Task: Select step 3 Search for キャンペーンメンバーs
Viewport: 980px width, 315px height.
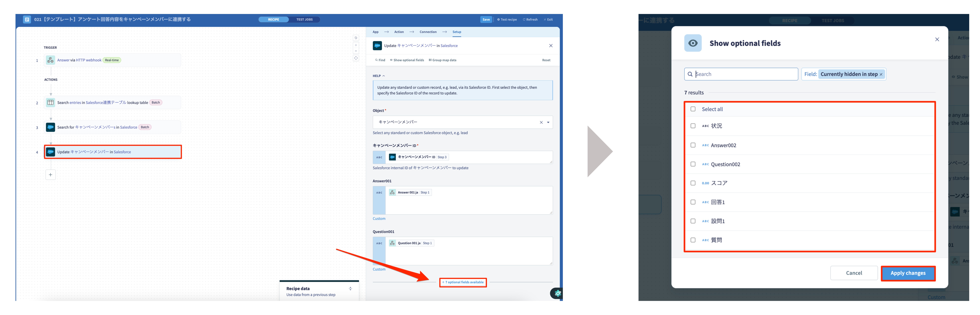Action: click(113, 127)
